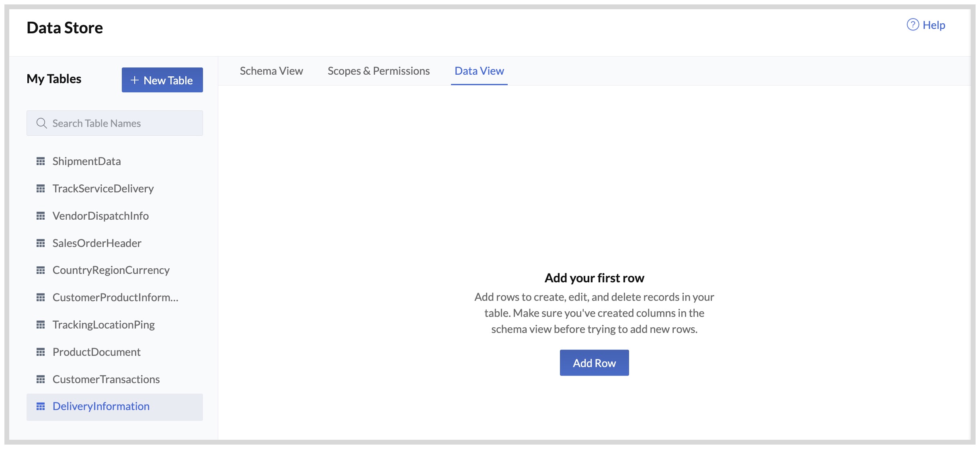Click the grid icon beside VendorDispatchInfo
This screenshot has width=980, height=449.
tap(41, 216)
